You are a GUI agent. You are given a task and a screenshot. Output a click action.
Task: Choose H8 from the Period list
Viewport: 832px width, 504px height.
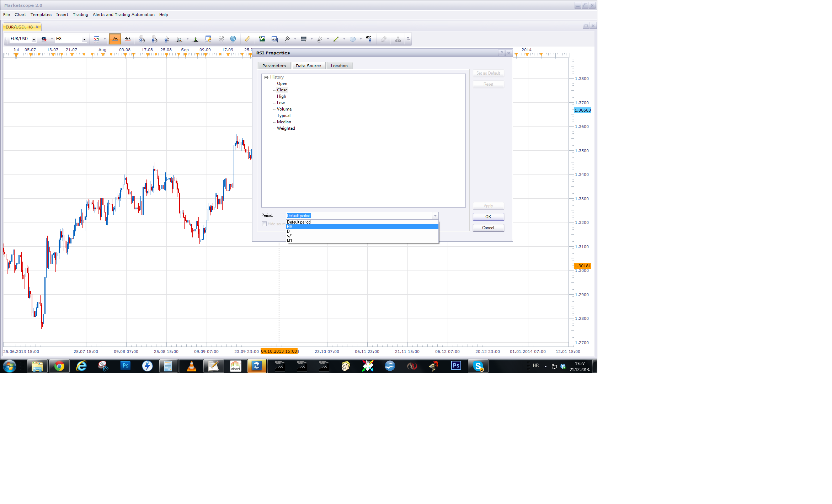(x=362, y=227)
